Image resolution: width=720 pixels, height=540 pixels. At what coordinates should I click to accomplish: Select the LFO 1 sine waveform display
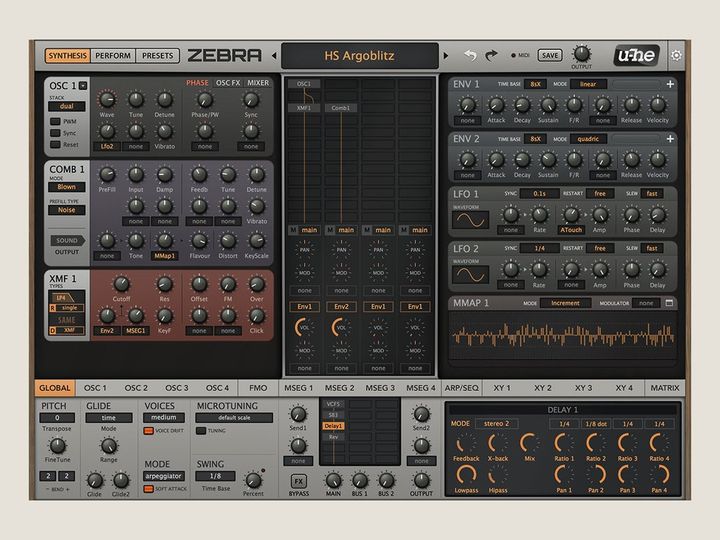click(x=470, y=220)
